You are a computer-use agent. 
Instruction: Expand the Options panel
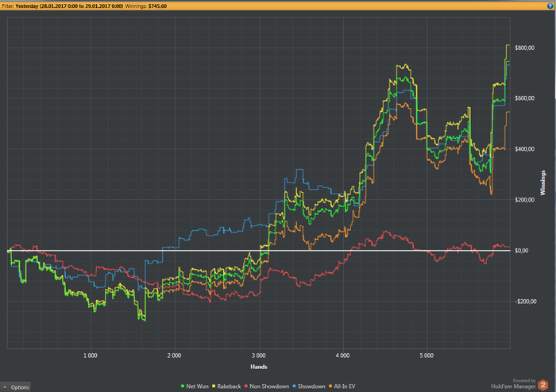click(16, 387)
